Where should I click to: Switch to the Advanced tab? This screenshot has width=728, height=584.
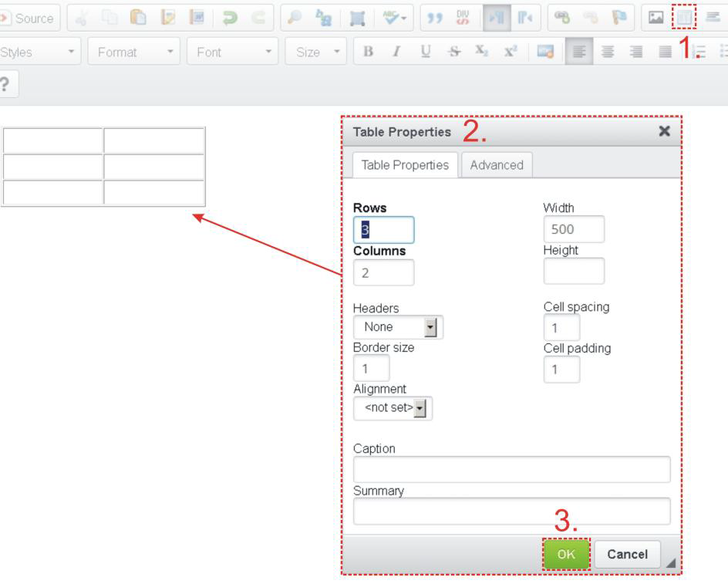497,164
